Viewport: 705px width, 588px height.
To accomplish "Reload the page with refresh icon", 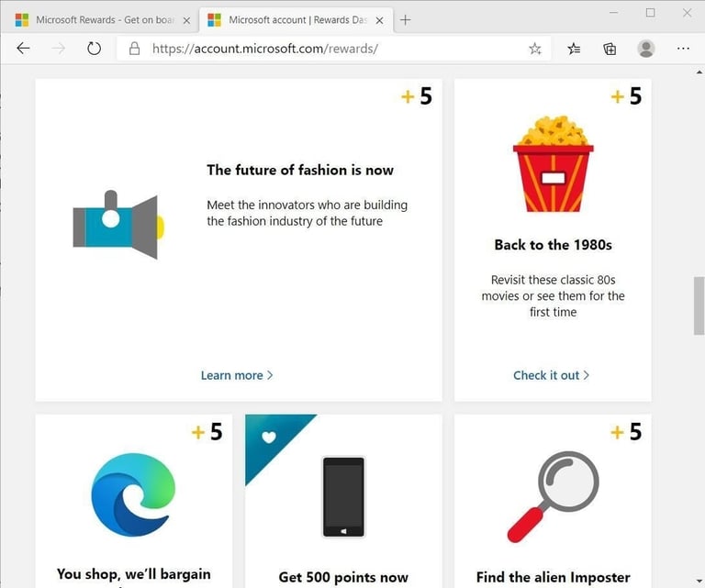I will pos(94,49).
